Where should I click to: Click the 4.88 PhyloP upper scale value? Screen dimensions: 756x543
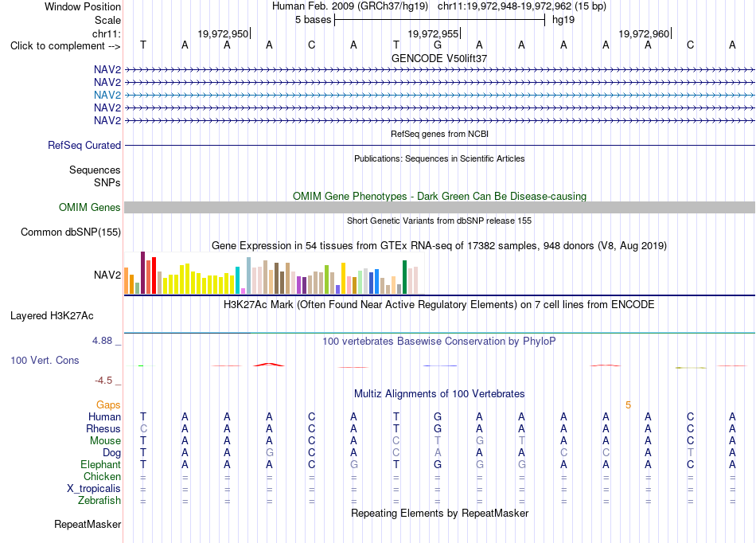[x=102, y=341]
